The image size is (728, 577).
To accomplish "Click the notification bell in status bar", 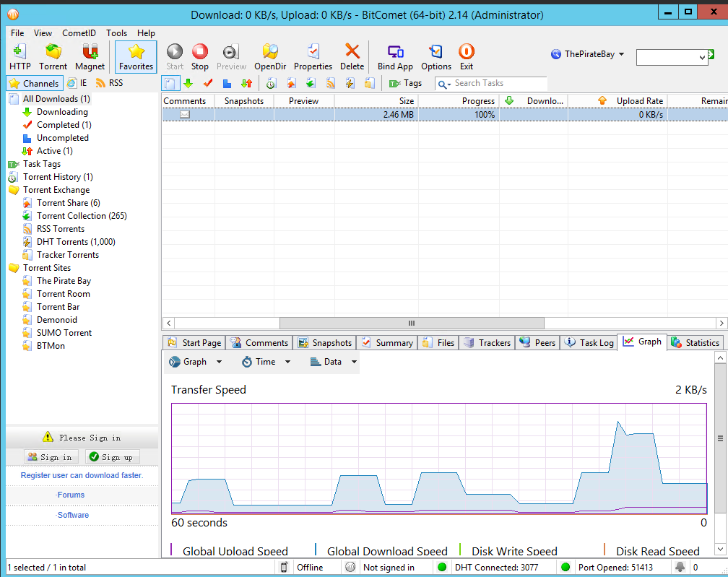I will pyautogui.click(x=680, y=567).
